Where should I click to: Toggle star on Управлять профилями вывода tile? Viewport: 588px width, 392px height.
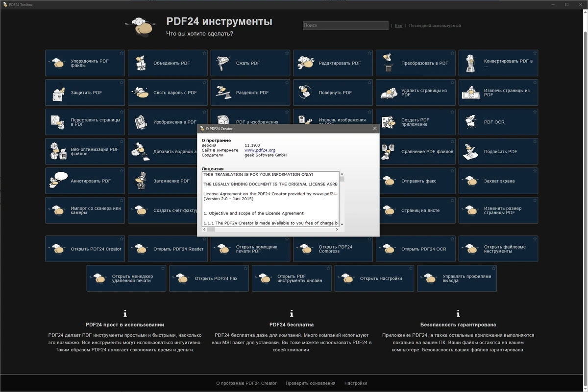click(x=493, y=268)
